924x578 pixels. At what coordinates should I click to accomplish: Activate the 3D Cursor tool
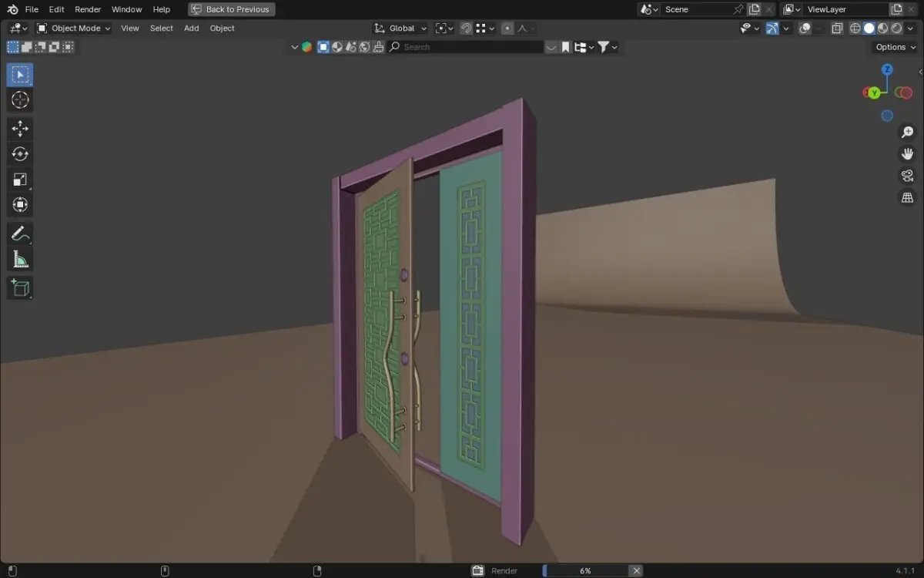tap(20, 100)
